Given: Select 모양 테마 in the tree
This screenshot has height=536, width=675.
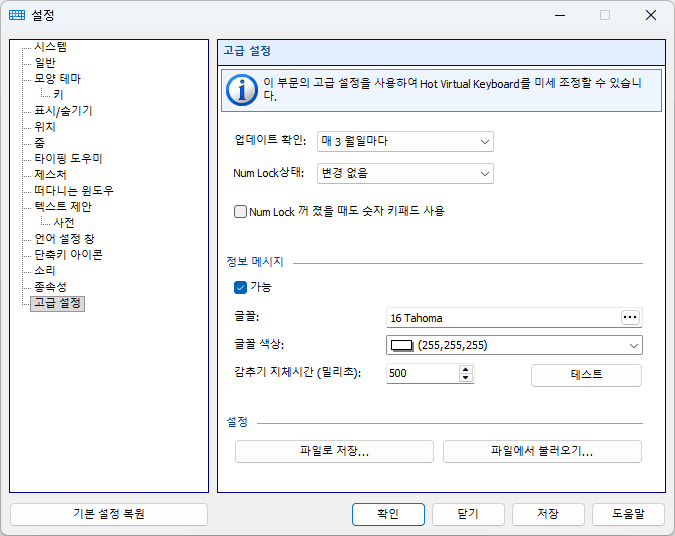Looking at the screenshot, I should pyautogui.click(x=58, y=79).
